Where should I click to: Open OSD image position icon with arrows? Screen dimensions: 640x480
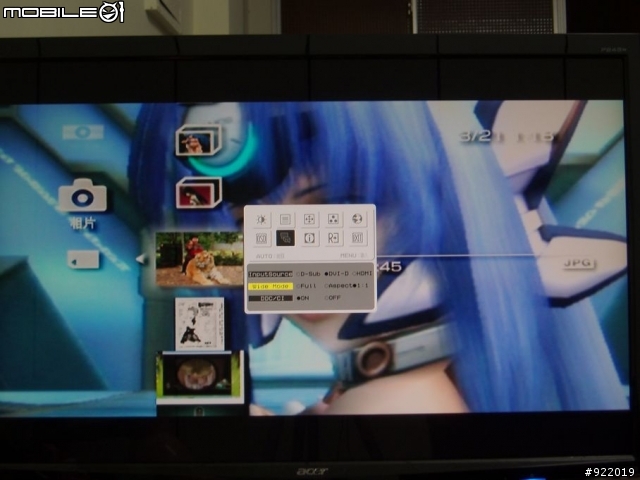(x=309, y=220)
